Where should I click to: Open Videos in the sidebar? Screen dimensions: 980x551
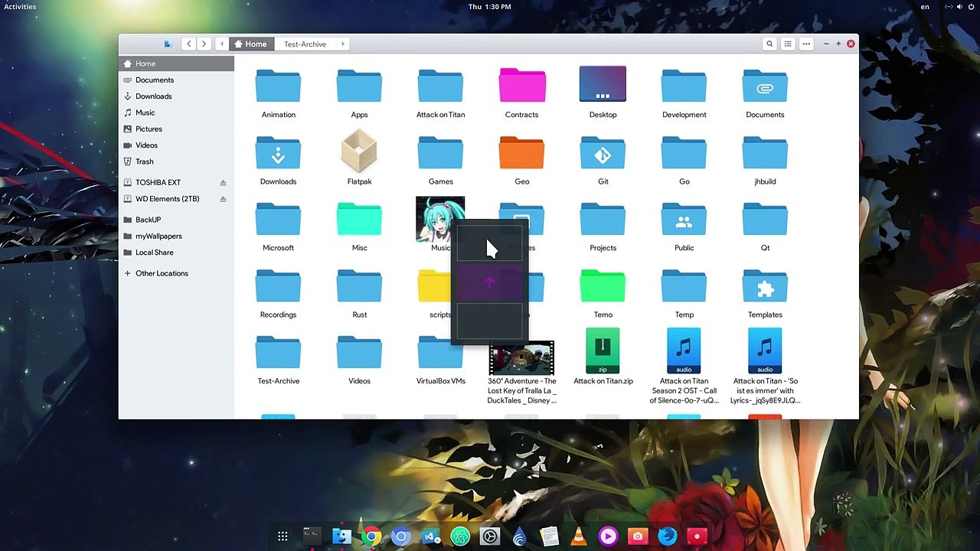(x=176, y=145)
